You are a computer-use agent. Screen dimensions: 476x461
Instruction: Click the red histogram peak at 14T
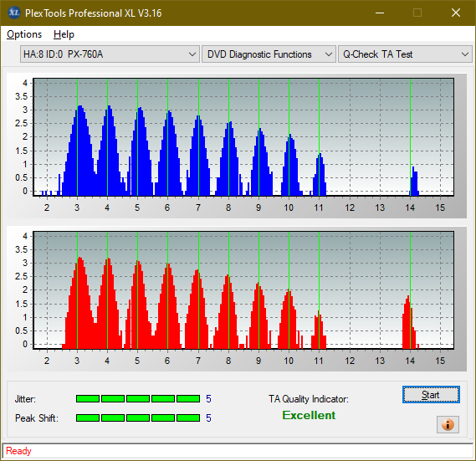click(x=409, y=322)
